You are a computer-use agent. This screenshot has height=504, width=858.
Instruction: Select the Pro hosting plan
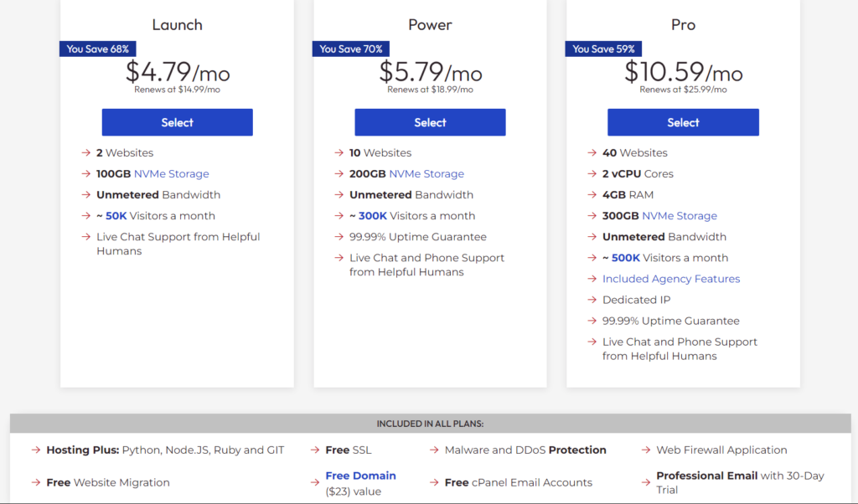[683, 122]
